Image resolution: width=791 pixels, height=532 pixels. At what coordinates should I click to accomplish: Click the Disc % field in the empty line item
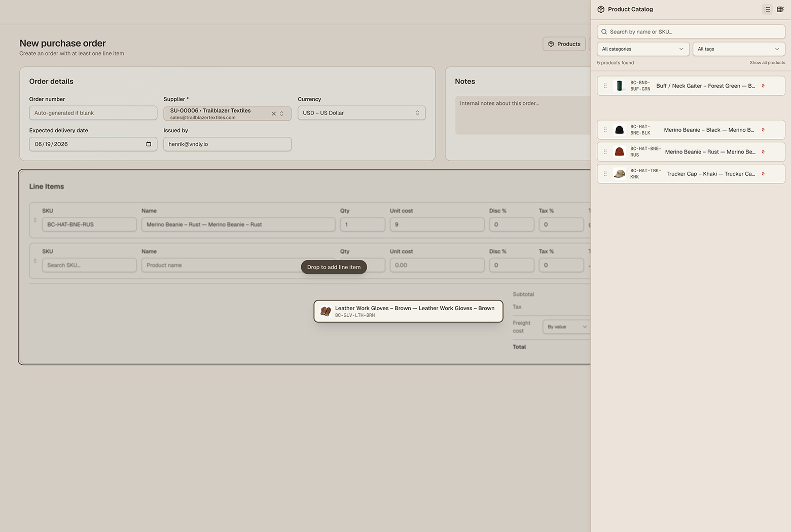pos(512,265)
